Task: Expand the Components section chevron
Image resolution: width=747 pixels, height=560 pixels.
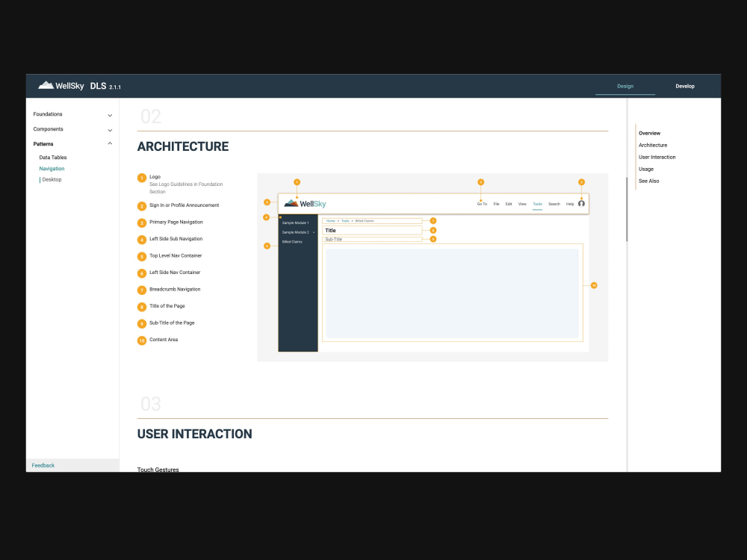Action: pos(110,130)
